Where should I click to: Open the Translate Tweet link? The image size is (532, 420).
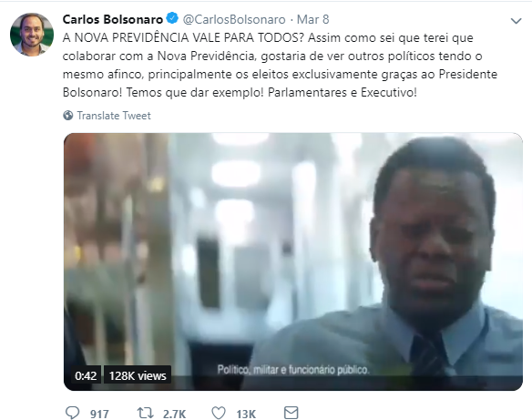pos(114,116)
